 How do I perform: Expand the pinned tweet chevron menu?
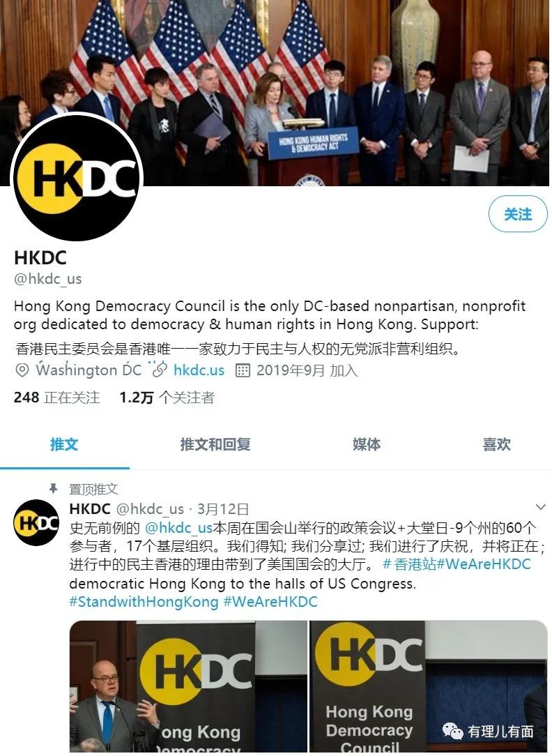pyautogui.click(x=540, y=507)
